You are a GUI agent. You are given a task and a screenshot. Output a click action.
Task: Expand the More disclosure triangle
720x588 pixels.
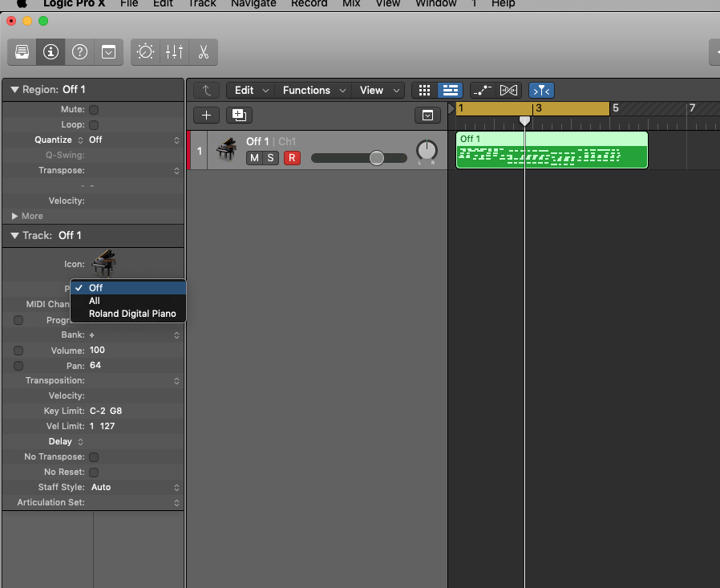pos(14,216)
